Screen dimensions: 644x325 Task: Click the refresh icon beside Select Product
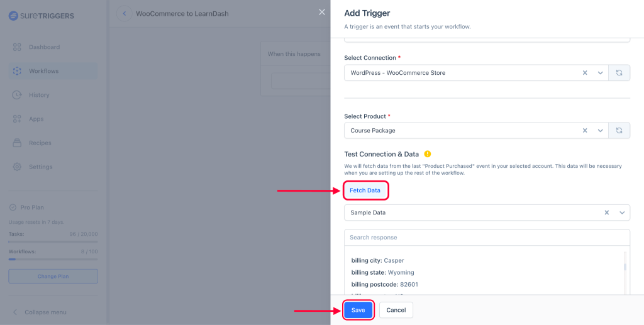[619, 131]
